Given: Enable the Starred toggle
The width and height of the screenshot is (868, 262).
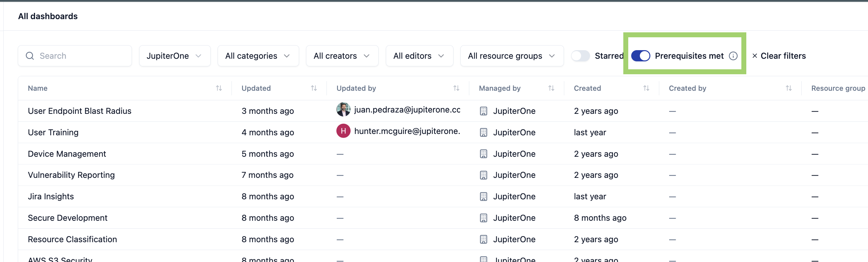Looking at the screenshot, I should 580,56.
